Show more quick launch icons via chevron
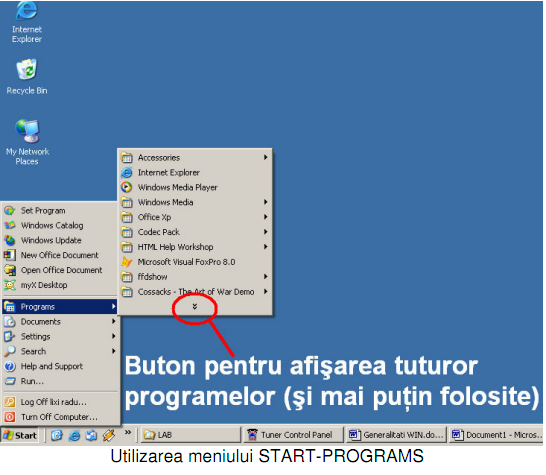Viewport: 546px width, 475px height. (128, 433)
